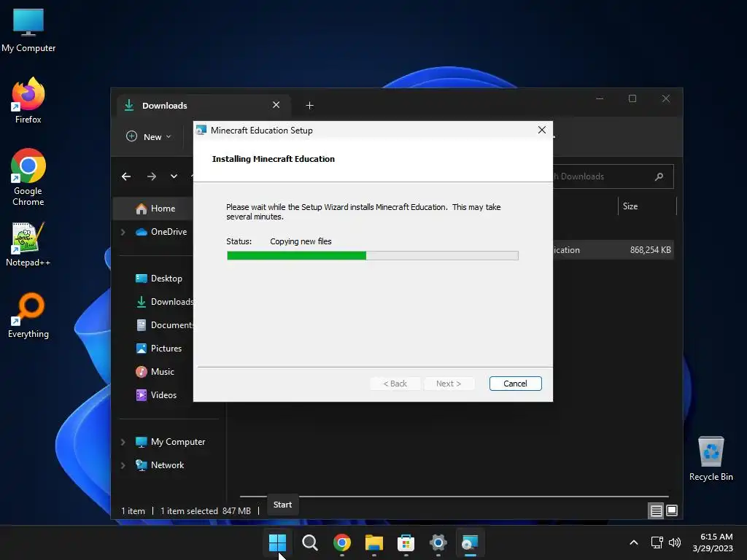Screen dimensions: 747x560
Task: Open Downloads in the navigation pane
Action: point(164,302)
